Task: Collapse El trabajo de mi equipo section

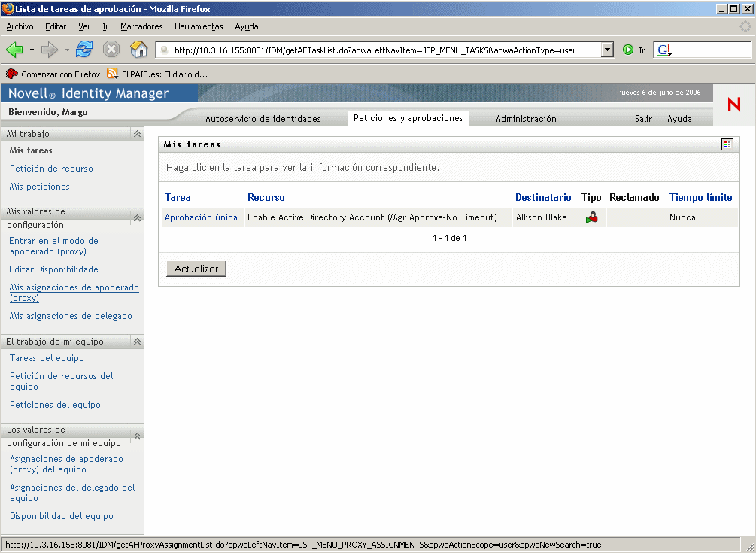Action: [137, 342]
